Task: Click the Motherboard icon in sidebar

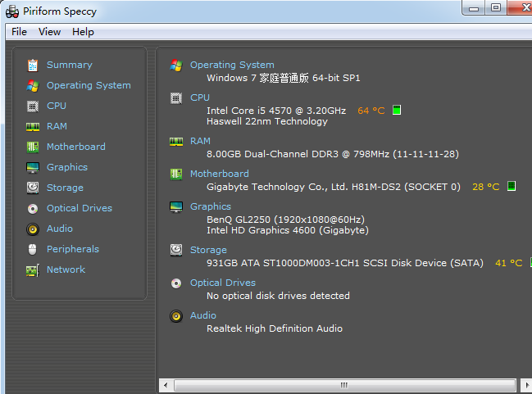Action: point(33,147)
